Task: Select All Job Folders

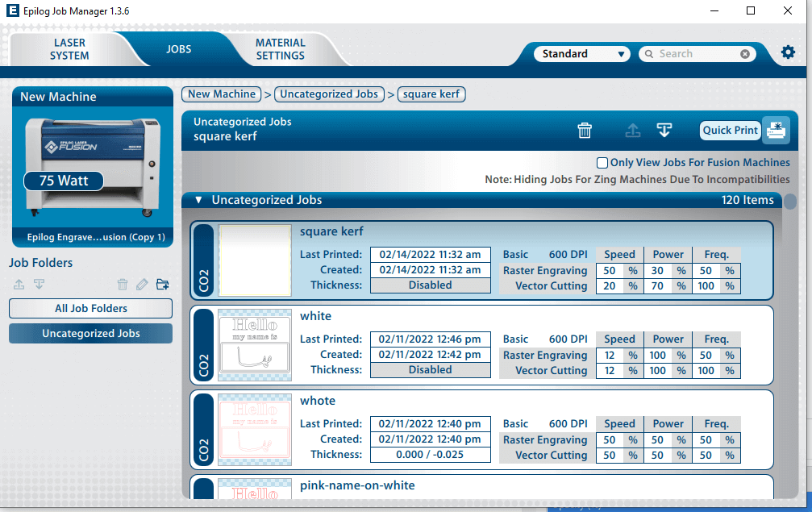Action: coord(90,308)
